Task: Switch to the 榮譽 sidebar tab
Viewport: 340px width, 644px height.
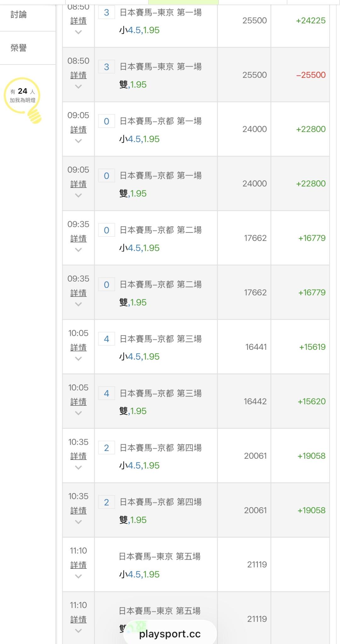Action: click(19, 48)
